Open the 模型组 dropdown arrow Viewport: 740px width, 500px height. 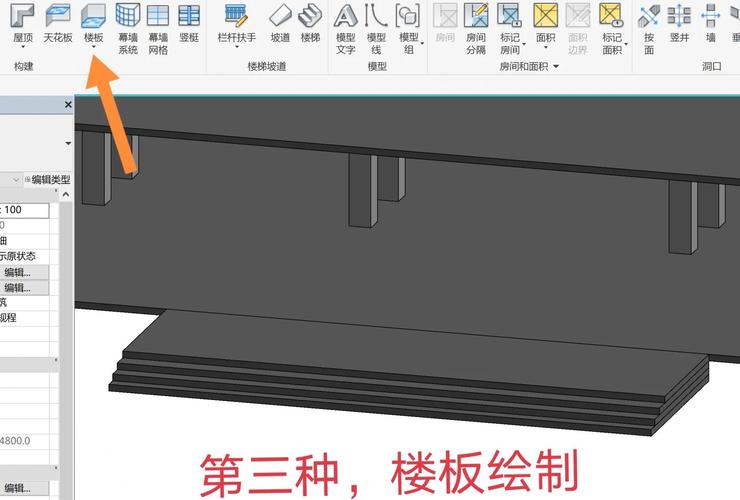(422, 43)
